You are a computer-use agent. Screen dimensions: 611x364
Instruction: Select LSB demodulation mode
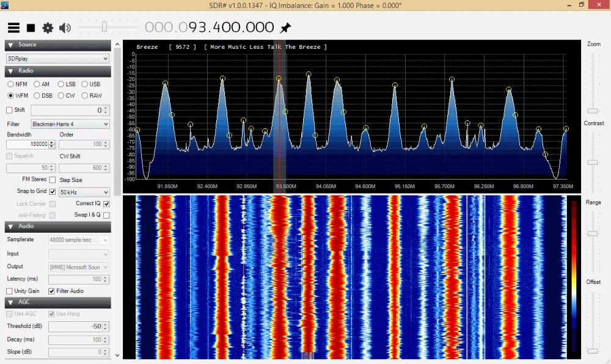[x=60, y=84]
